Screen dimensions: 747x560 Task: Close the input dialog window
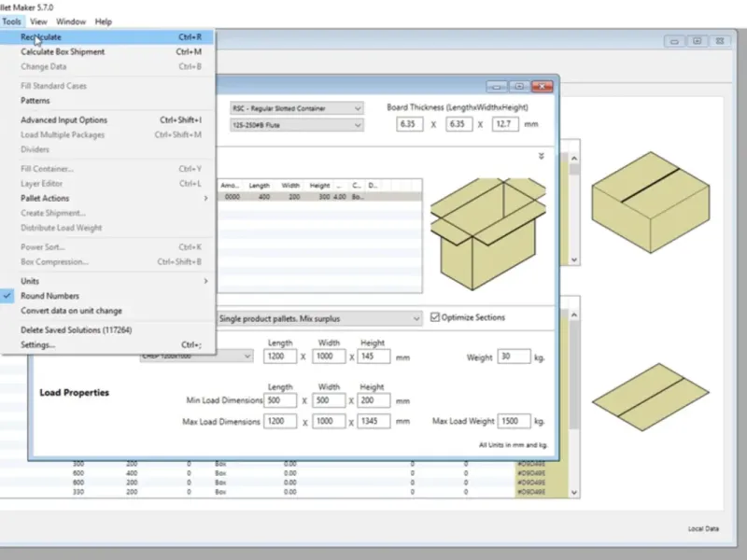tap(543, 87)
